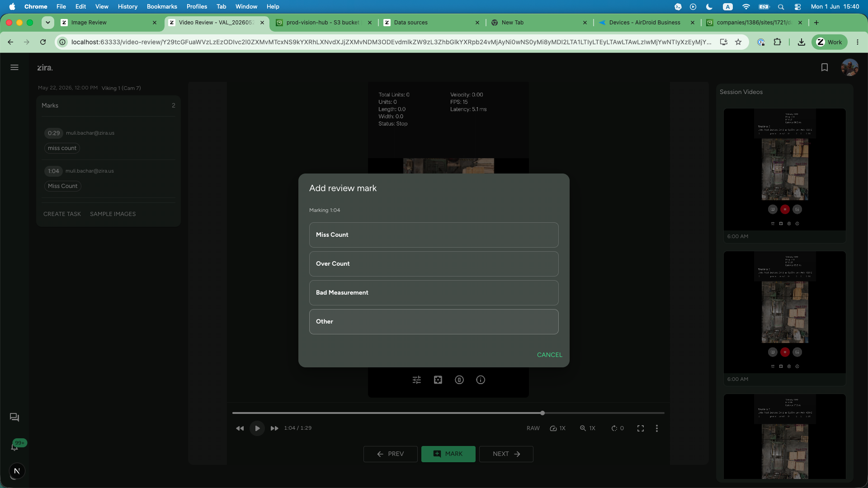
Task: Choose the Over Count review mark option
Action: coord(434,263)
